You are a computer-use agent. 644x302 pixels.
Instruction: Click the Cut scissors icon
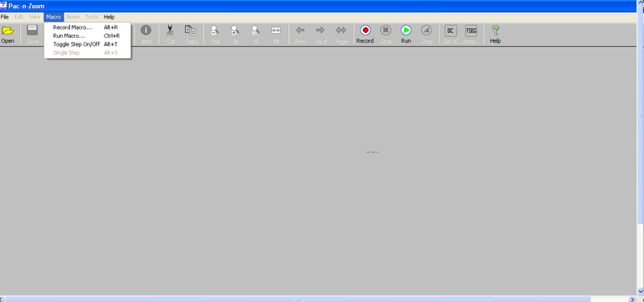pos(171,30)
